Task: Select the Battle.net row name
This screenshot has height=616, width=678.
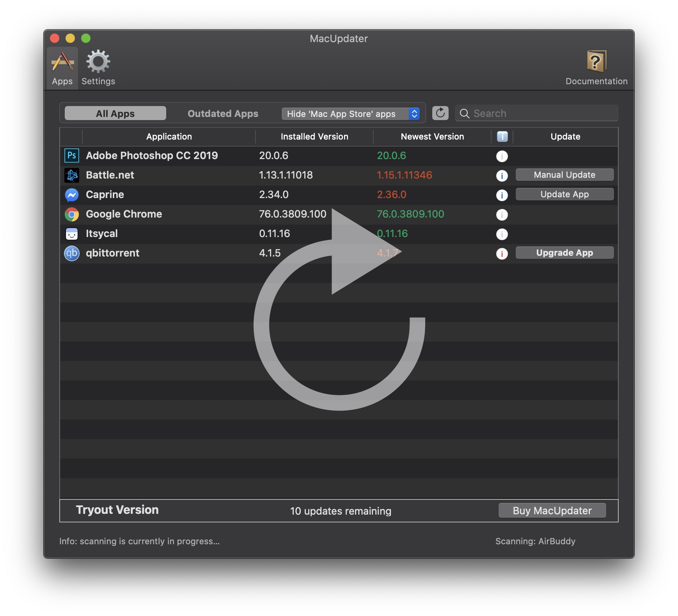Action: click(x=110, y=175)
